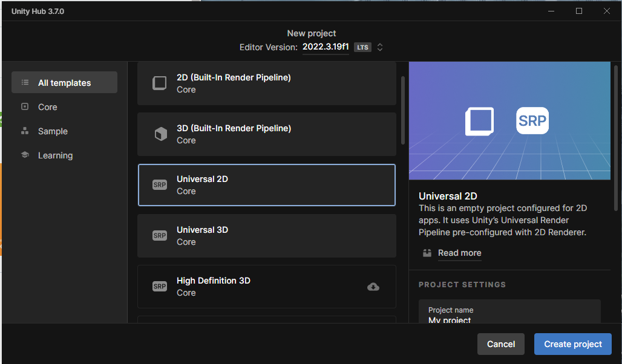The height and width of the screenshot is (364, 622).
Task: Maximize the Unity Hub window
Action: (579, 11)
